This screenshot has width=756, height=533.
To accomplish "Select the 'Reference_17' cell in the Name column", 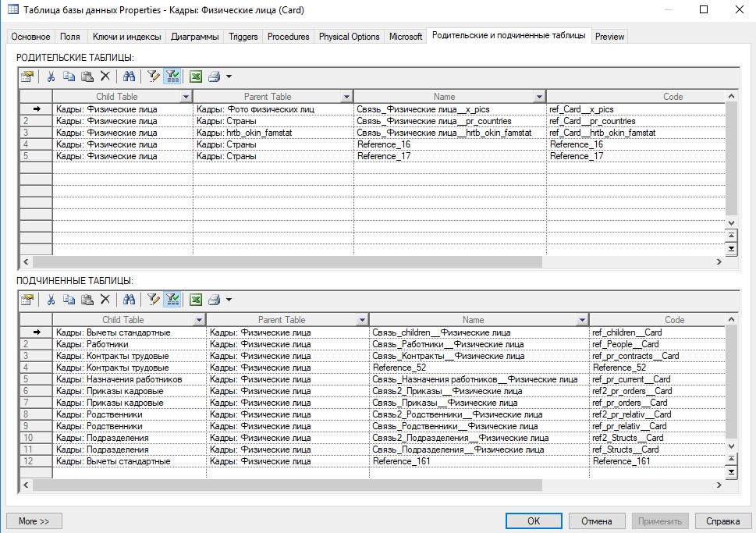I will pyautogui.click(x=450, y=156).
